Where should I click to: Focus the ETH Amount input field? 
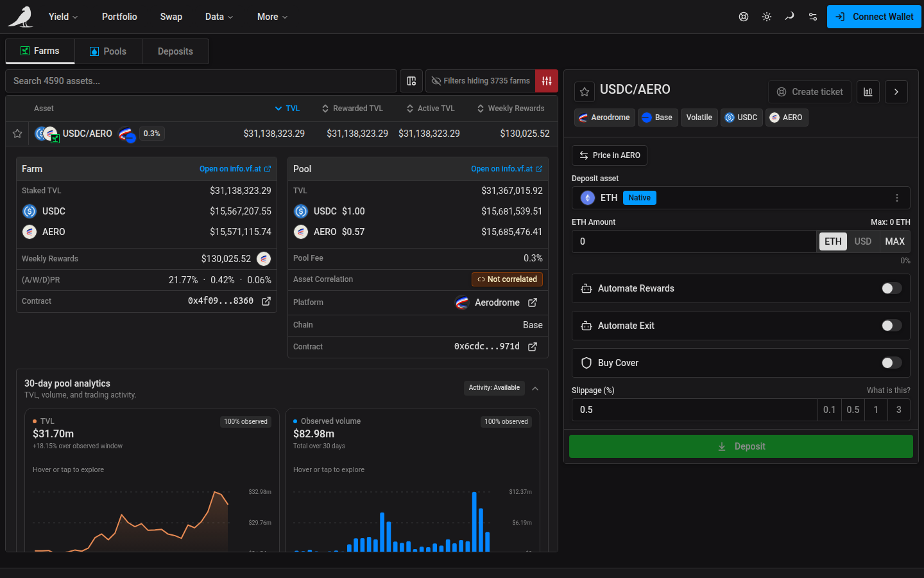pos(694,241)
